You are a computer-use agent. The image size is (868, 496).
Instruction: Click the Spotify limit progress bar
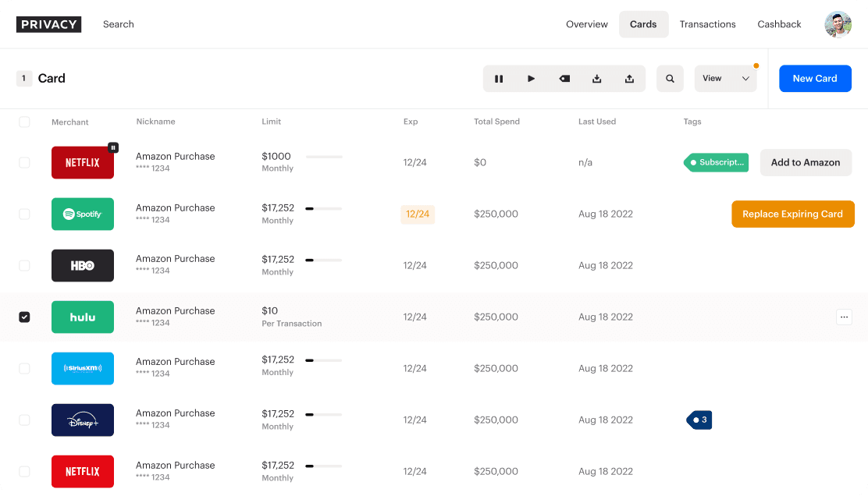[x=324, y=208]
